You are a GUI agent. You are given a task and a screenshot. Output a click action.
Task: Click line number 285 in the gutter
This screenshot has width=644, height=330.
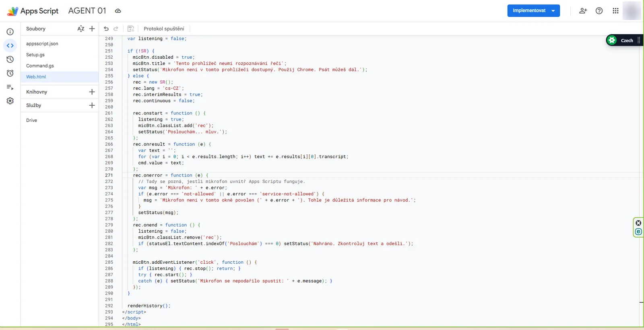click(109, 262)
